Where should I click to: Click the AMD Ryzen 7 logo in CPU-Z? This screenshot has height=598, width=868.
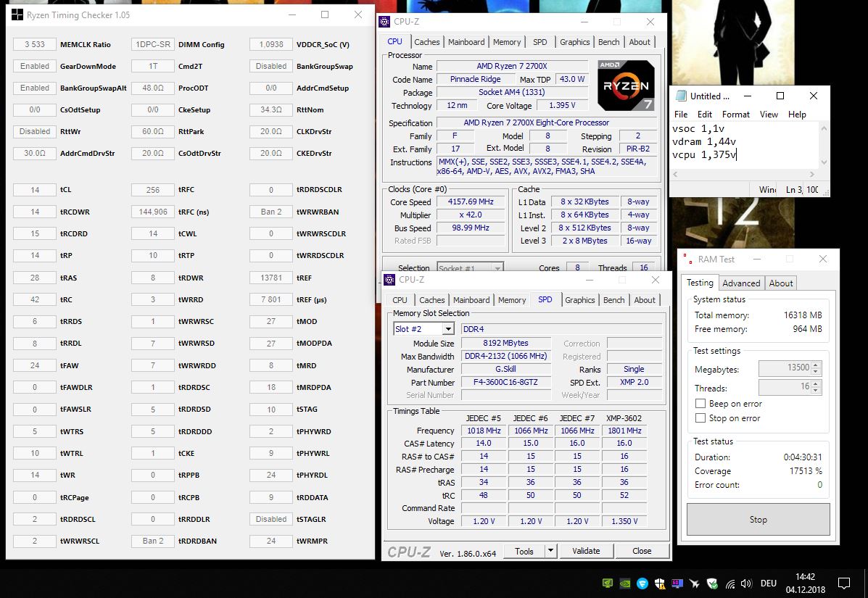(x=626, y=86)
